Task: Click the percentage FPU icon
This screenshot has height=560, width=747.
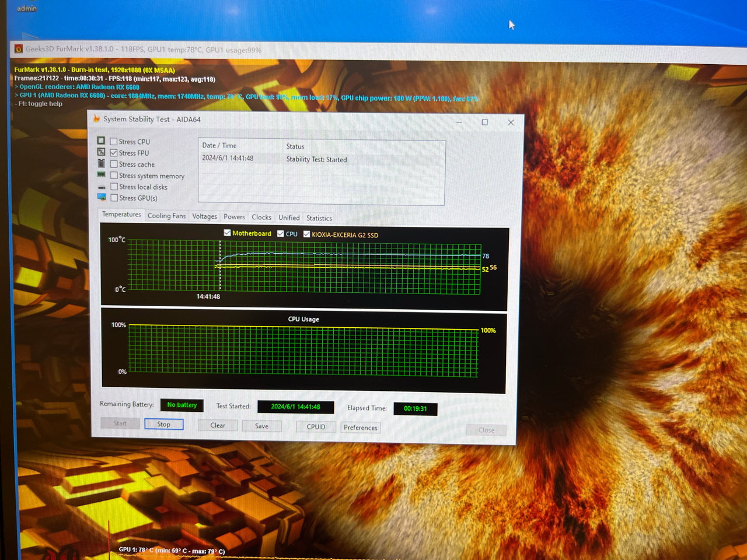Action: 102,152
